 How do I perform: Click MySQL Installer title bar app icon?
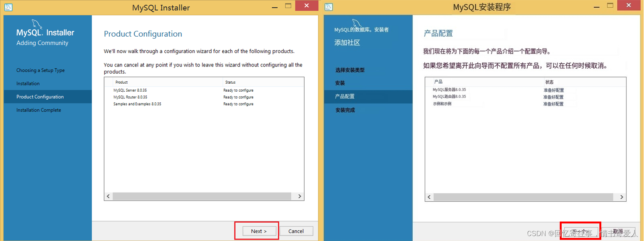(8, 7)
